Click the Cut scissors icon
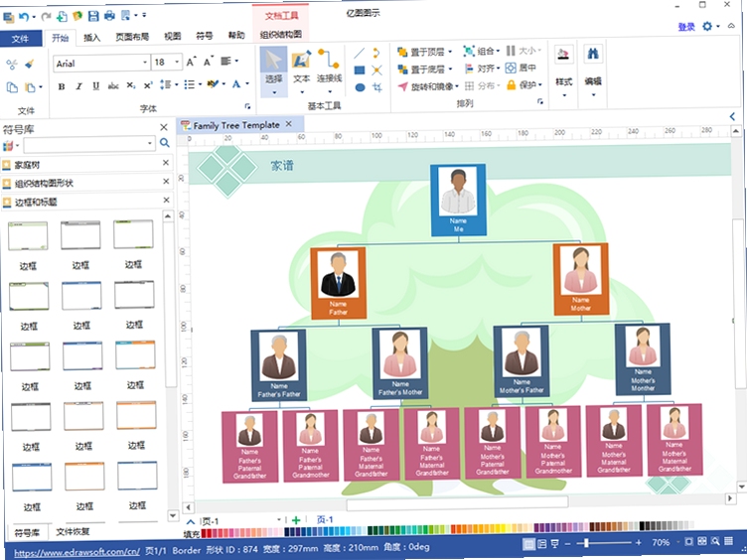This screenshot has height=560, width=747. (12, 65)
